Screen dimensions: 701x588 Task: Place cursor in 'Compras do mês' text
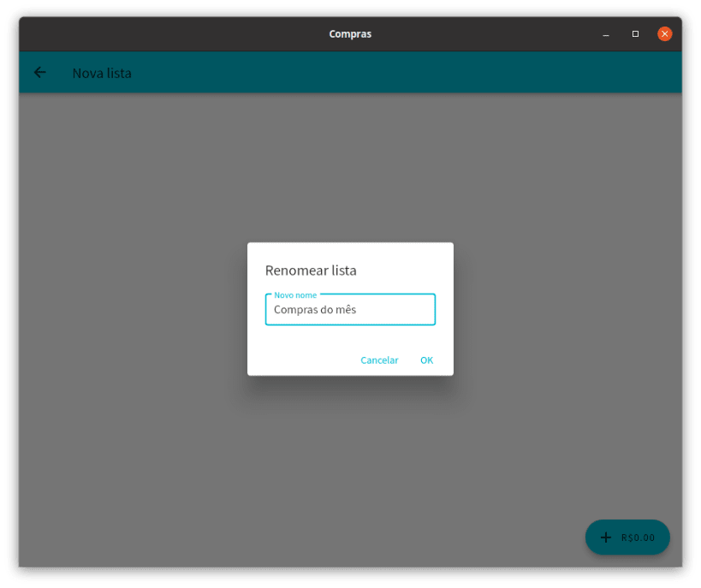pyautogui.click(x=317, y=310)
